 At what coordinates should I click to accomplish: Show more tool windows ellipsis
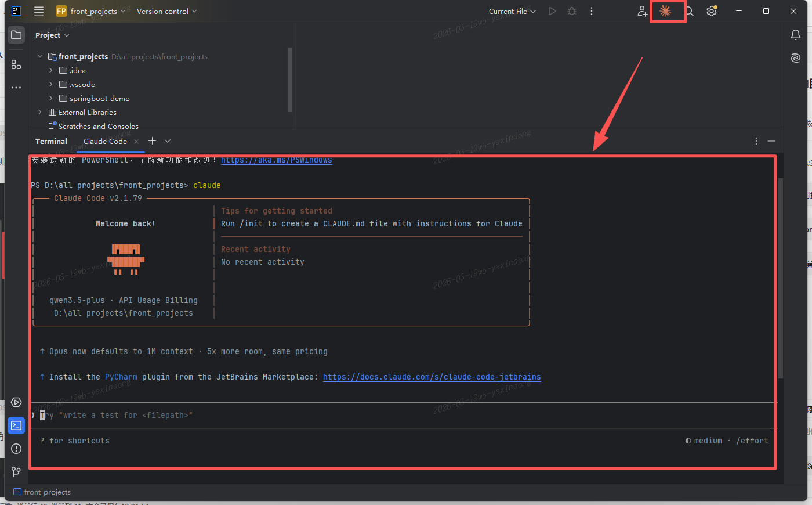pos(16,88)
